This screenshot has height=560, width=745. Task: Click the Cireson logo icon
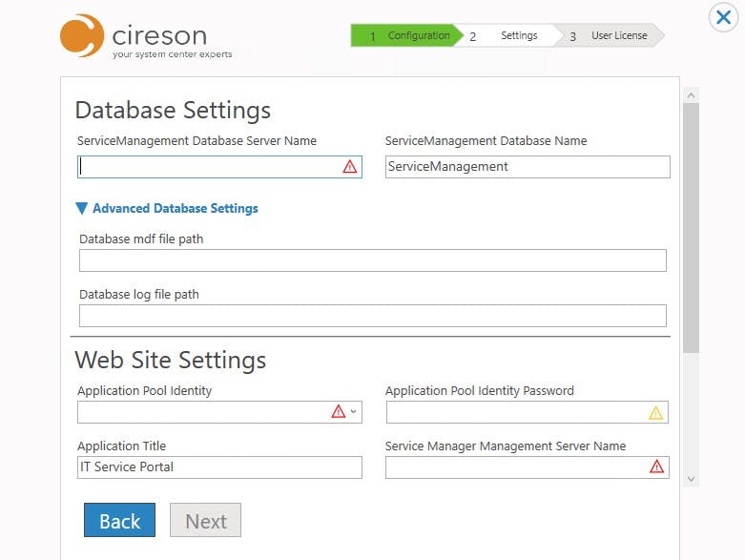click(x=82, y=35)
